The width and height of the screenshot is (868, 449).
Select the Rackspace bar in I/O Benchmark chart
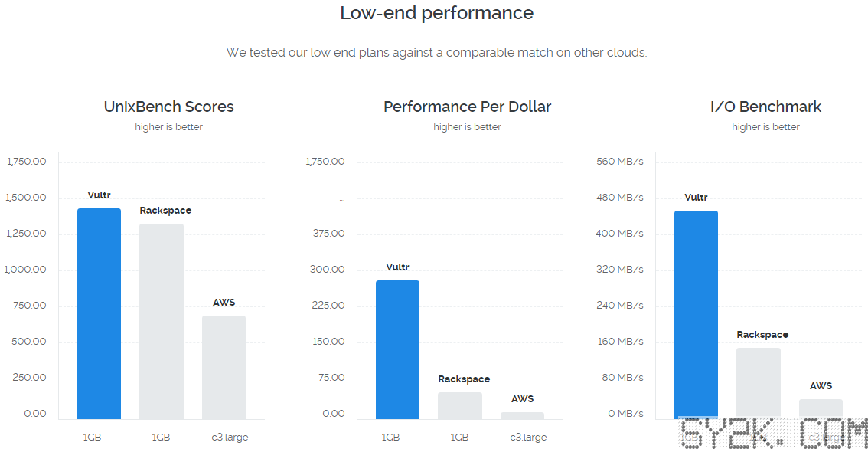tap(759, 384)
